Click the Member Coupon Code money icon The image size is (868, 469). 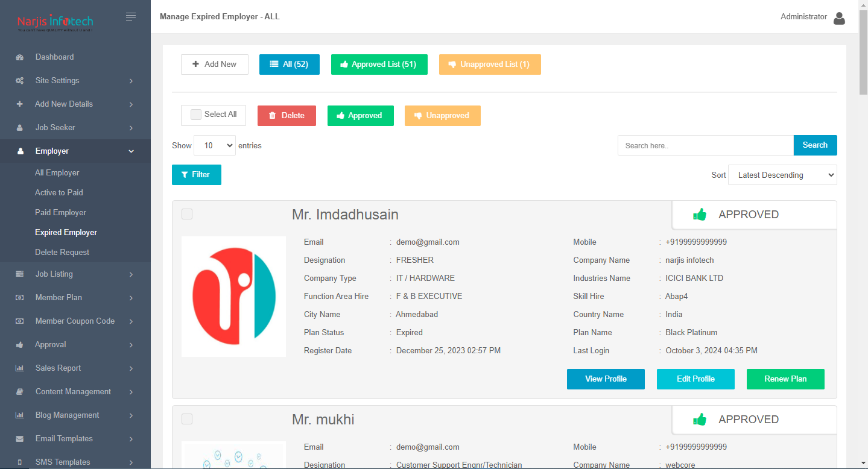pos(20,321)
